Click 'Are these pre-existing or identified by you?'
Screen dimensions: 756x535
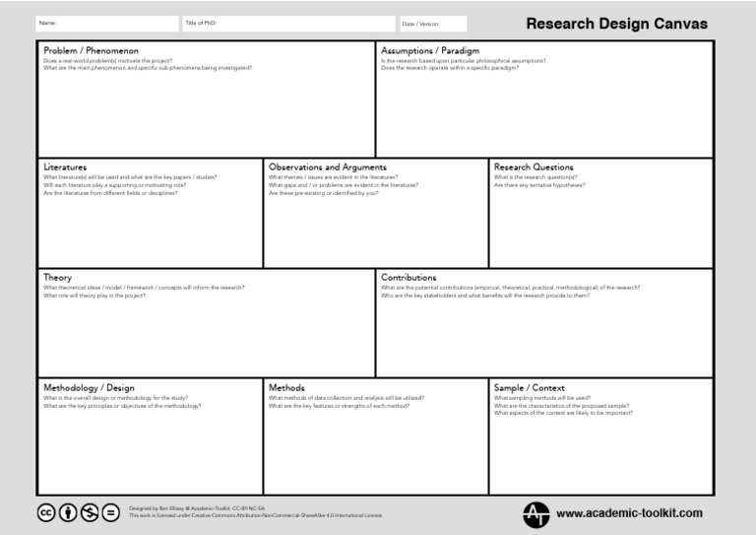click(323, 193)
